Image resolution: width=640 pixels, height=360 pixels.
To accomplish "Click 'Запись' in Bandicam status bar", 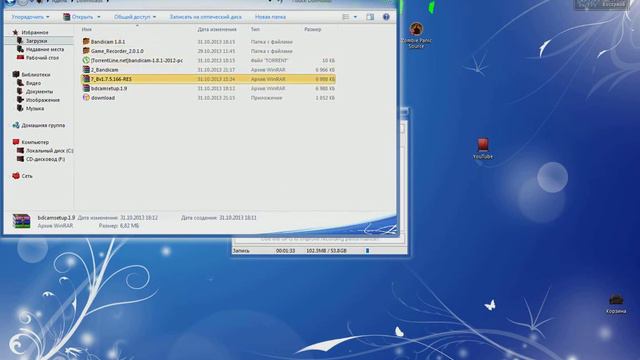I will [241, 251].
